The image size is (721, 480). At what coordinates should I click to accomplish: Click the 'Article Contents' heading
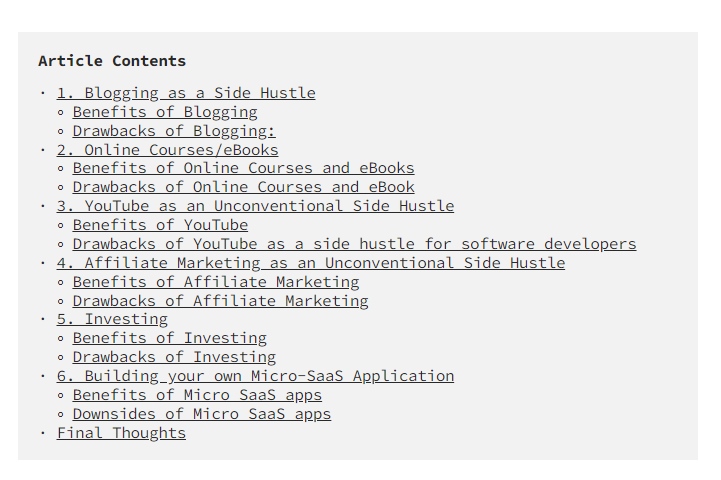coord(112,61)
